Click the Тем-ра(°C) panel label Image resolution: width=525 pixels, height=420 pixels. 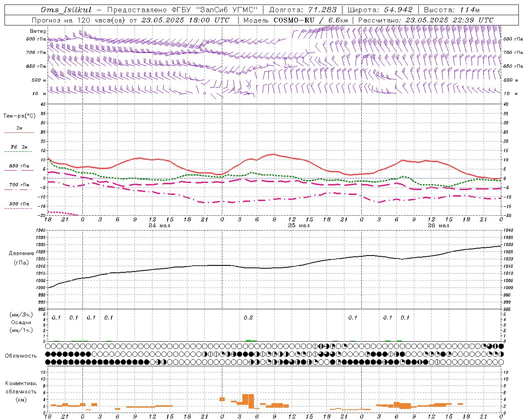(19, 116)
